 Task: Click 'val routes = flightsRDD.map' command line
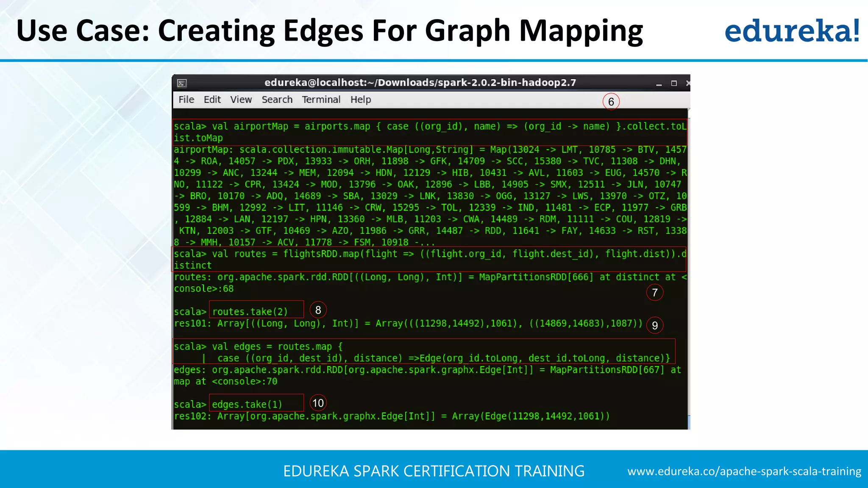coord(430,254)
